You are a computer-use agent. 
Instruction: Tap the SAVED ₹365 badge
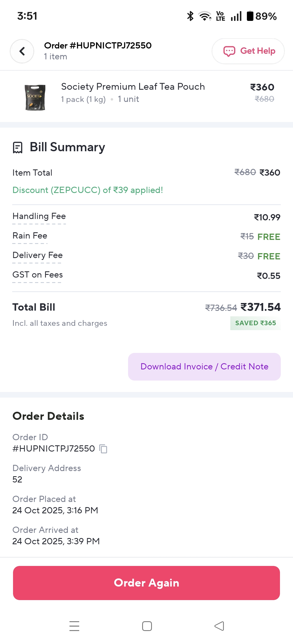coord(255,323)
